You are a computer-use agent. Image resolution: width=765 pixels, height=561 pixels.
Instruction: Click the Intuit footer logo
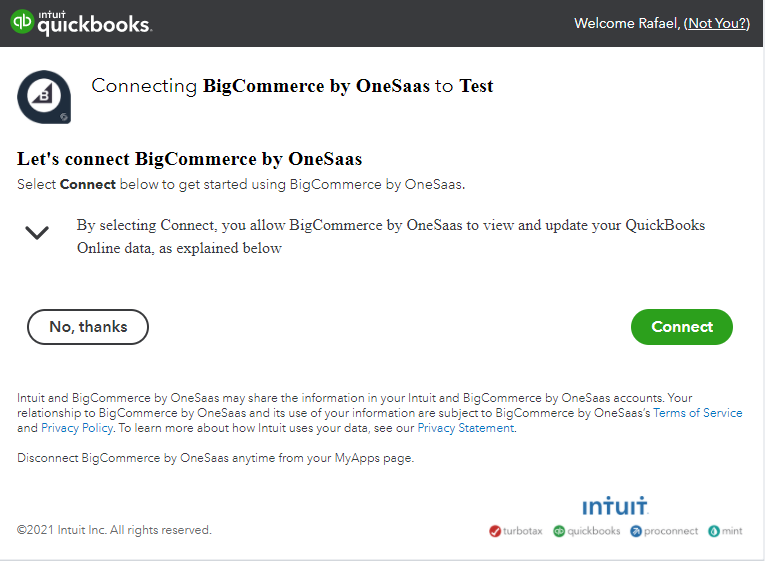pyautogui.click(x=615, y=506)
